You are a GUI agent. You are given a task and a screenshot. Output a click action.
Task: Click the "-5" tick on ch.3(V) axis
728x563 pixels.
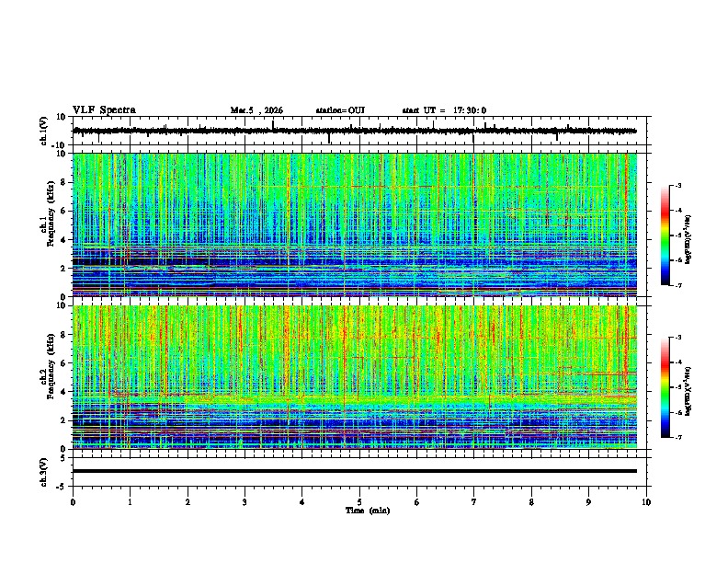pyautogui.click(x=63, y=487)
